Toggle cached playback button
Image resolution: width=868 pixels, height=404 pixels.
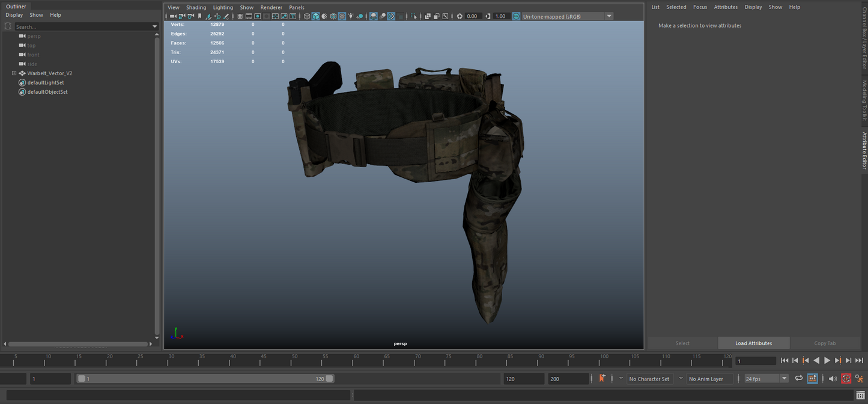pos(812,379)
